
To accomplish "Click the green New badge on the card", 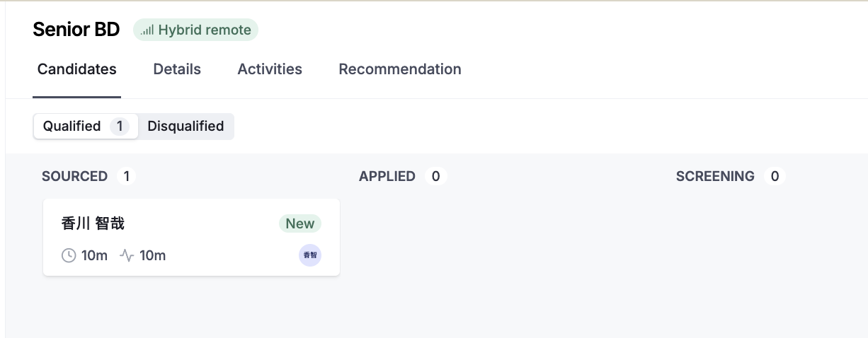I will tap(299, 223).
